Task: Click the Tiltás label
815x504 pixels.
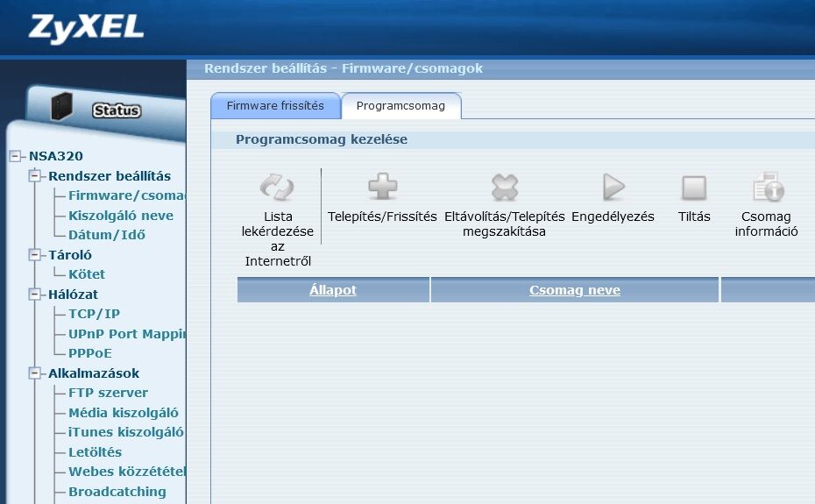Action: [x=694, y=217]
